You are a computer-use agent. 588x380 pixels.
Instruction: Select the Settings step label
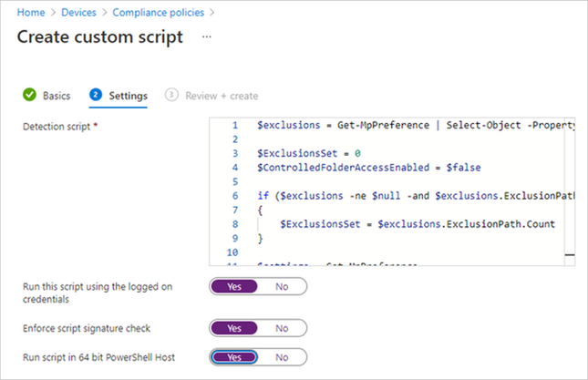(128, 96)
